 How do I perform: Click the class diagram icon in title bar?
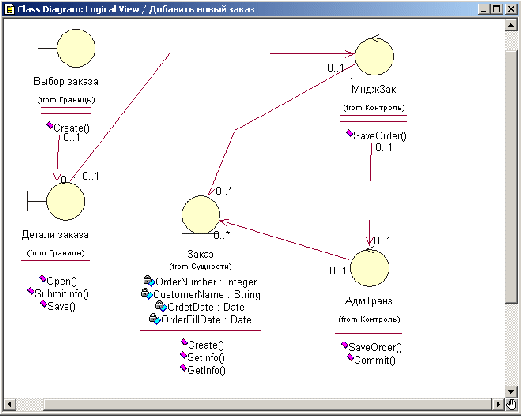(10, 9)
